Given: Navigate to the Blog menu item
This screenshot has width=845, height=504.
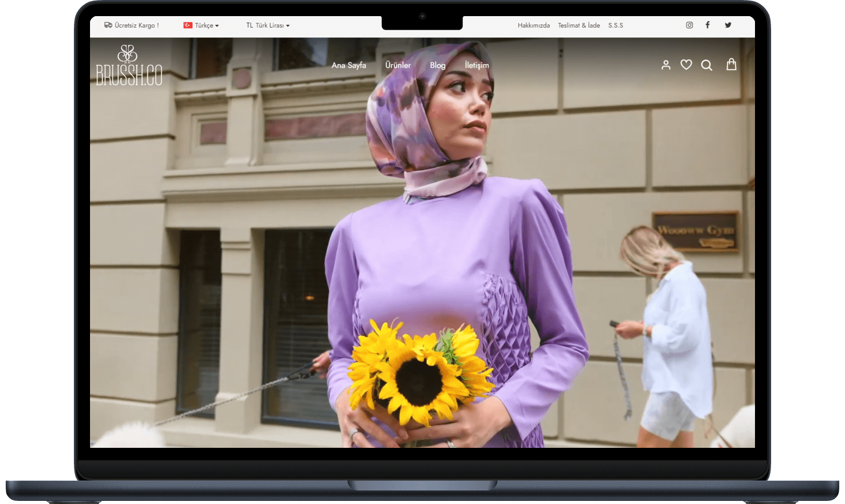Looking at the screenshot, I should [x=438, y=66].
